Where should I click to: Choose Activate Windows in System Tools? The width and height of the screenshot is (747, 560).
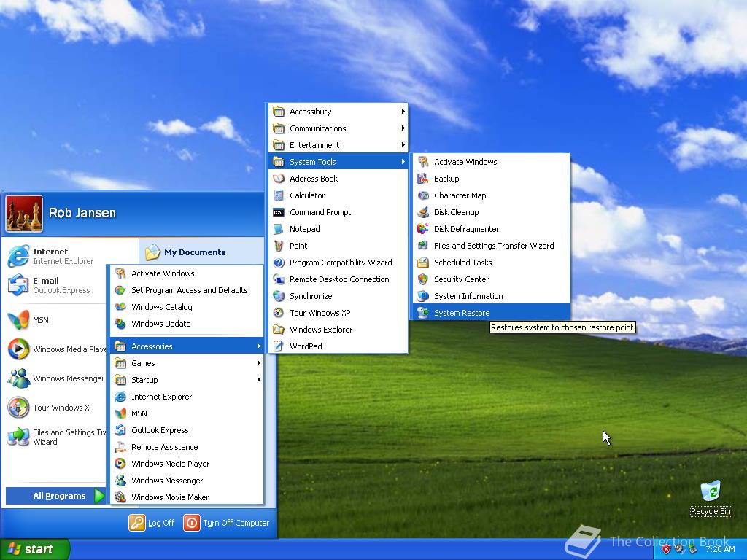(x=491, y=162)
